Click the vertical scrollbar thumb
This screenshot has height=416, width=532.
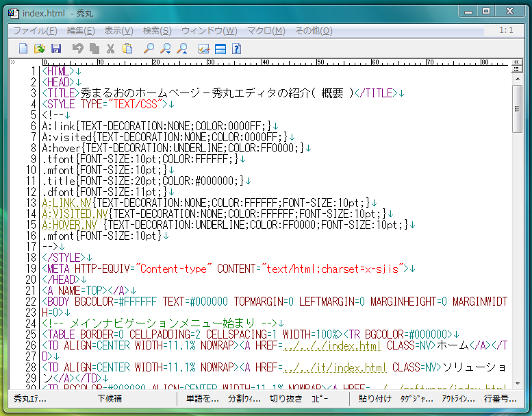[x=517, y=109]
